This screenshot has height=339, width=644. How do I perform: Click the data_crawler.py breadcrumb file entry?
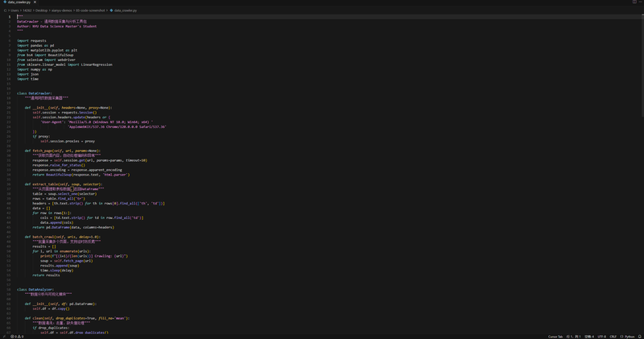pos(125,10)
